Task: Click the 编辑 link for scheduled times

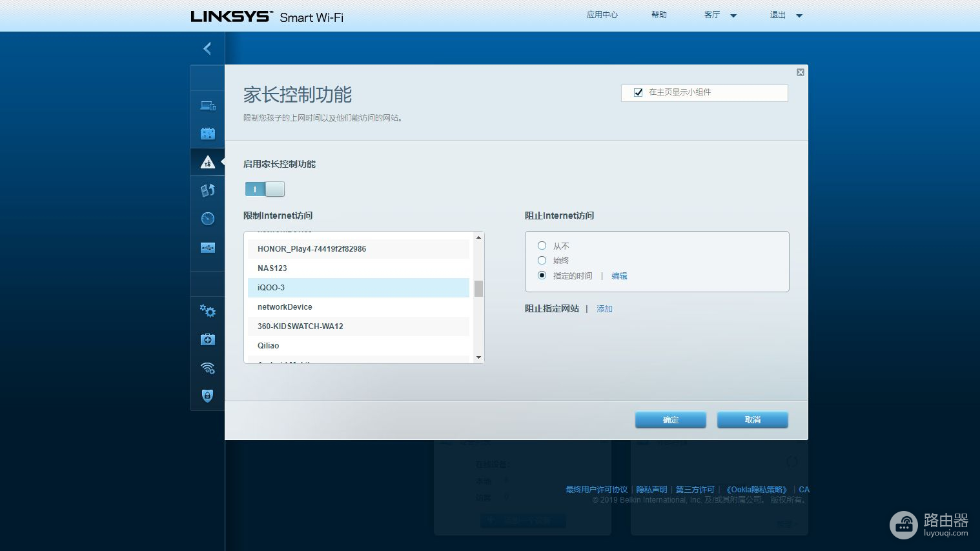Action: tap(619, 276)
